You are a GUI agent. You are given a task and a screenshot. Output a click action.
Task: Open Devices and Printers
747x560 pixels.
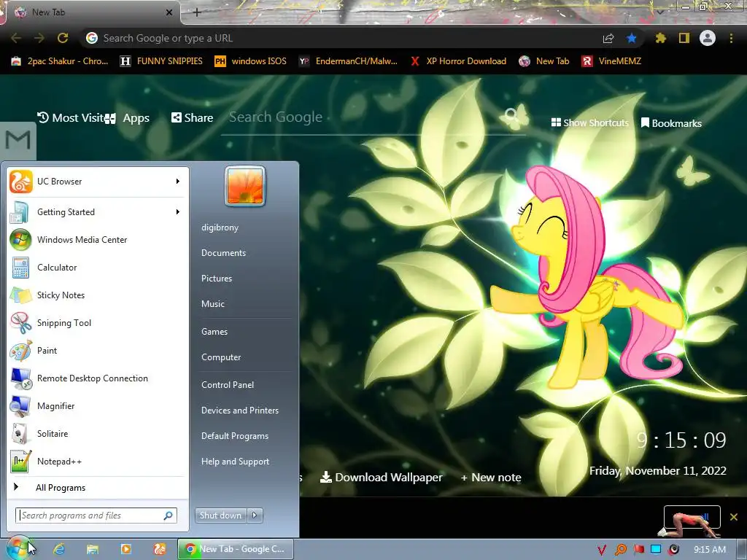(239, 410)
